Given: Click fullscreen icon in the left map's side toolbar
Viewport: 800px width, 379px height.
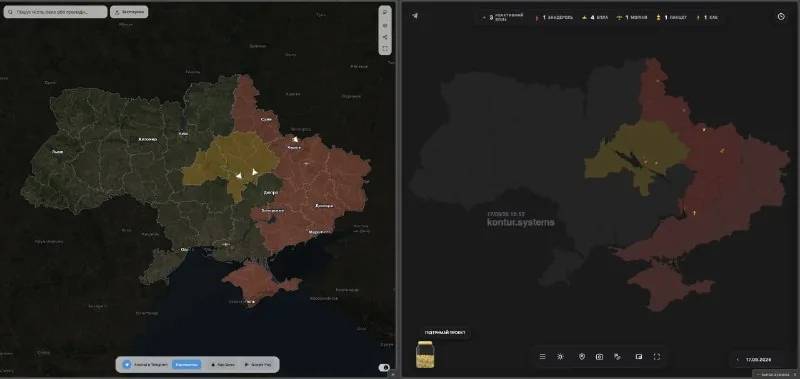Looking at the screenshot, I should click(385, 48).
